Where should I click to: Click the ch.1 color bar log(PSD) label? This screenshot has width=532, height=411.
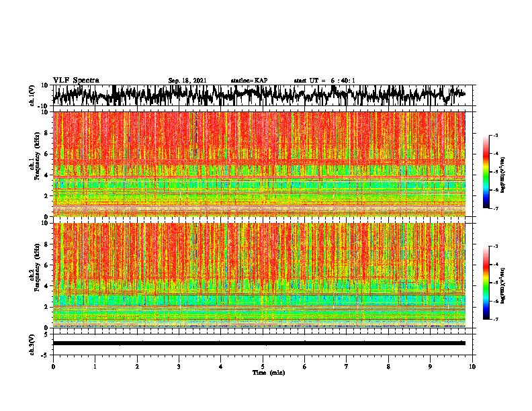pos(502,175)
